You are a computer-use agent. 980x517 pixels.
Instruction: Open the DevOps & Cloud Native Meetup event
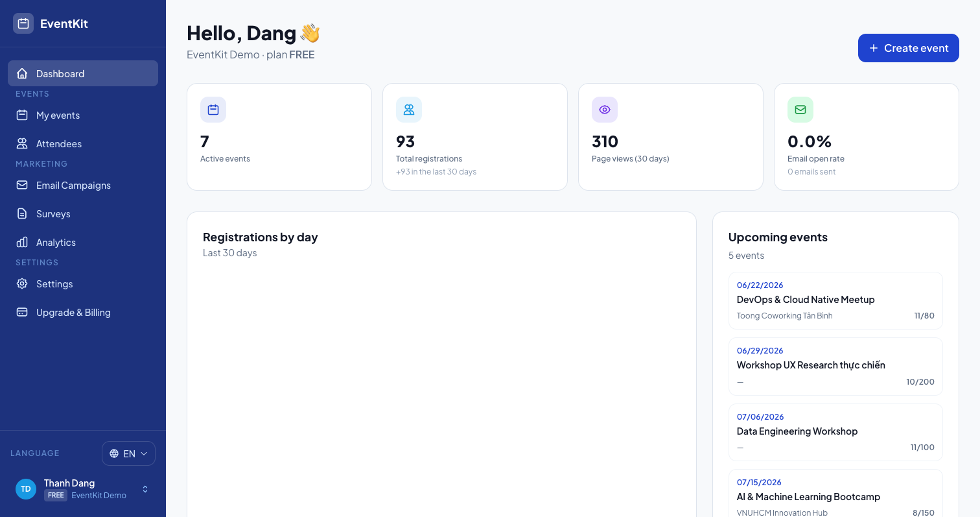[x=835, y=301]
